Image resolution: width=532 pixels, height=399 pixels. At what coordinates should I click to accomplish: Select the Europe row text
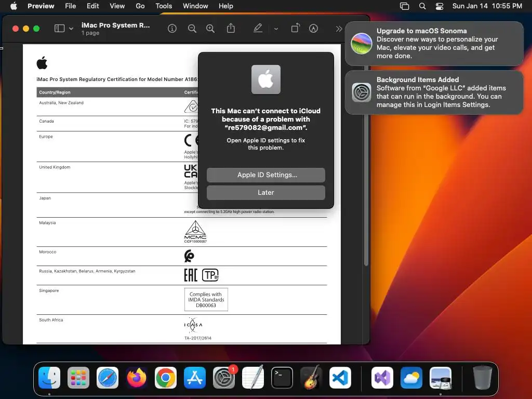(46, 137)
